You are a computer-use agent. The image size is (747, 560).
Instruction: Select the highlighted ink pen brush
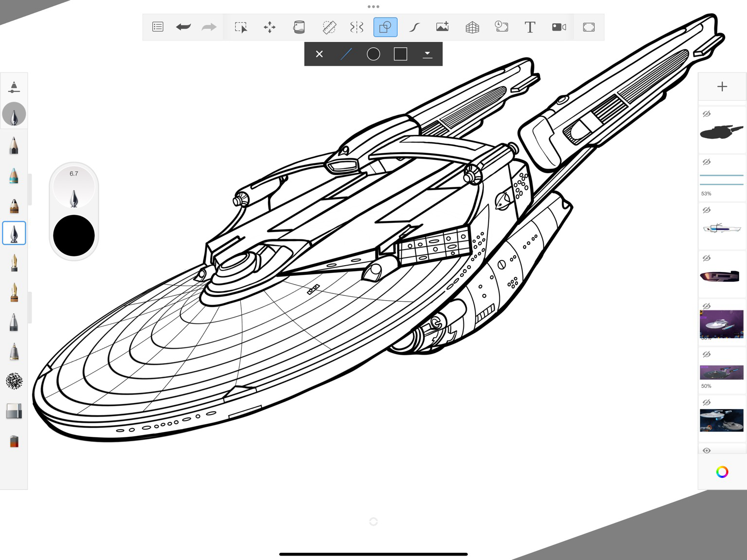tap(14, 234)
